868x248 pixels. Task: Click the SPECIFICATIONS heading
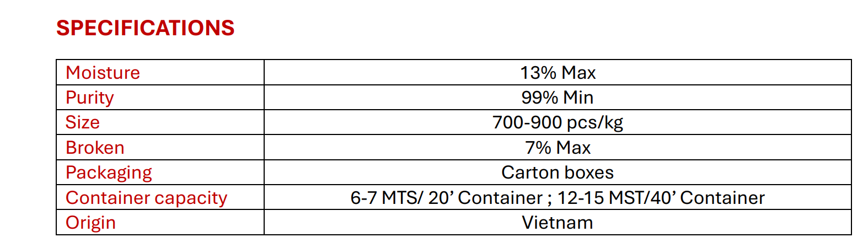[x=146, y=28]
